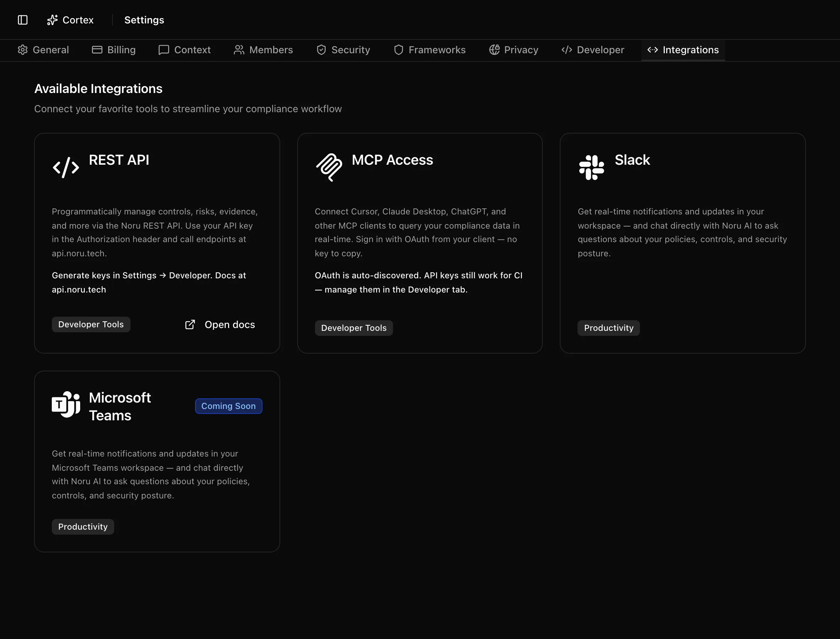Click 'OAuth is auto-discovered' note text
This screenshot has width=840, height=639.
coord(419,282)
